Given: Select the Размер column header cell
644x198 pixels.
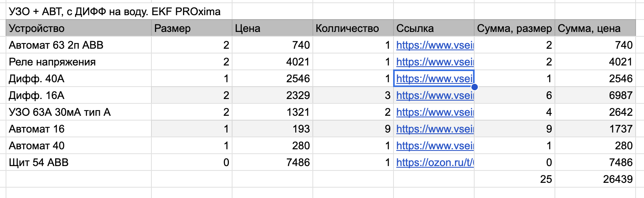Looking at the screenshot, I should [x=192, y=28].
